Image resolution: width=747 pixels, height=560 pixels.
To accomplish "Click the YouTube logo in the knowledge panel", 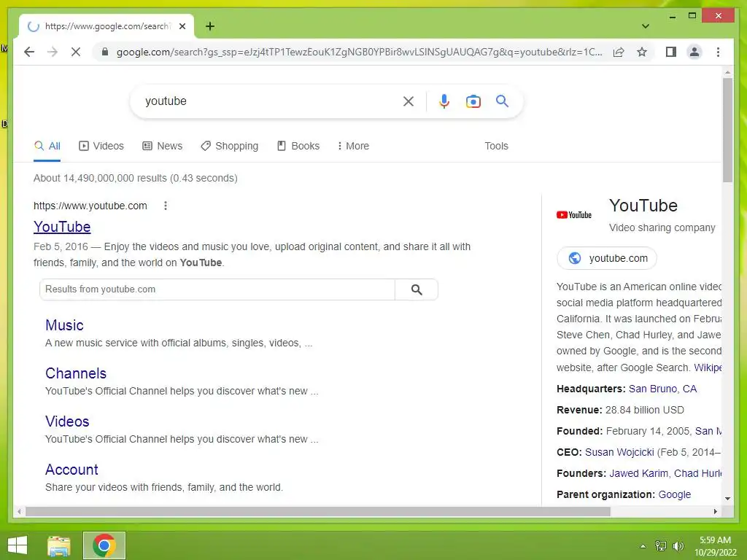I will pyautogui.click(x=574, y=215).
